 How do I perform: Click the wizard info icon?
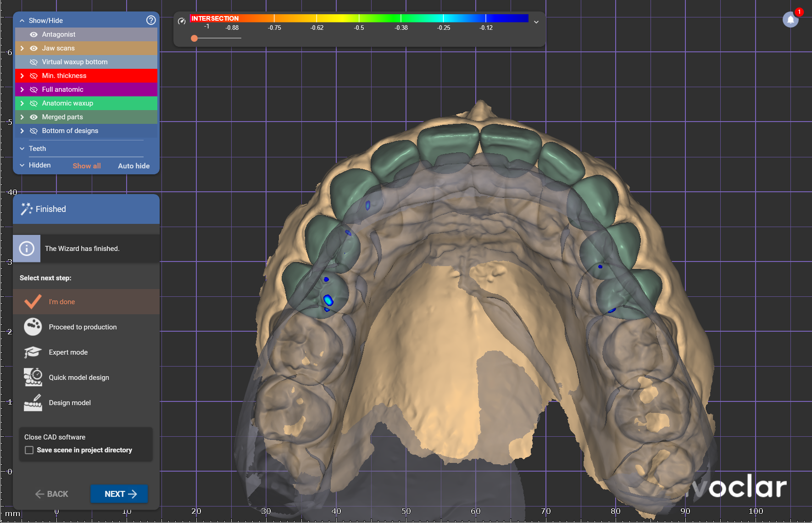(x=27, y=249)
